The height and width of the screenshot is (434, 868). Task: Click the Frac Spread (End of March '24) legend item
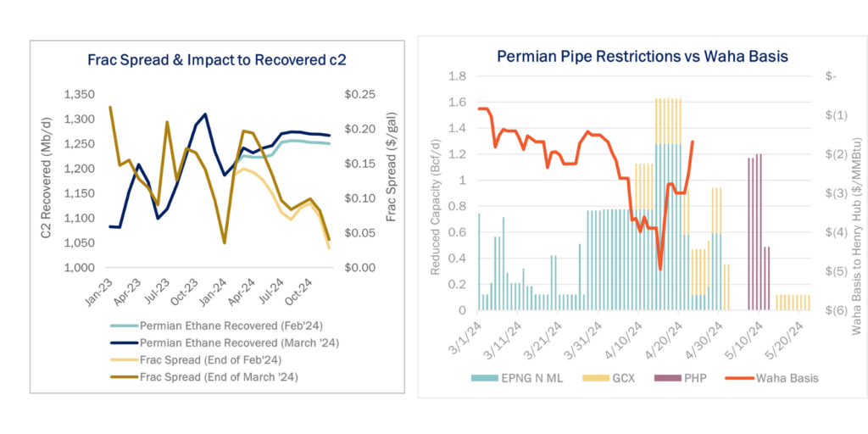coord(205,379)
